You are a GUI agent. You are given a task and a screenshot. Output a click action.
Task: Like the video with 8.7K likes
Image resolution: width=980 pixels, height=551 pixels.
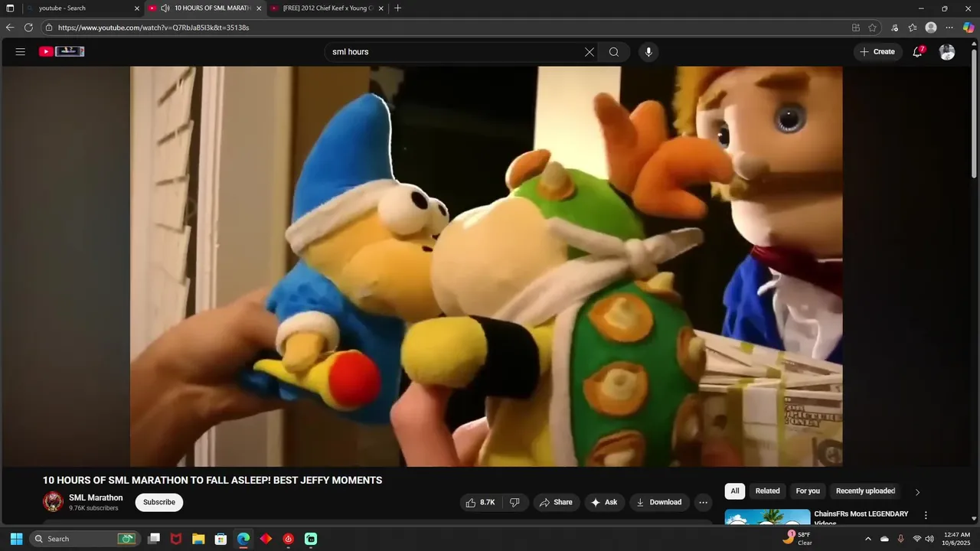(x=480, y=502)
